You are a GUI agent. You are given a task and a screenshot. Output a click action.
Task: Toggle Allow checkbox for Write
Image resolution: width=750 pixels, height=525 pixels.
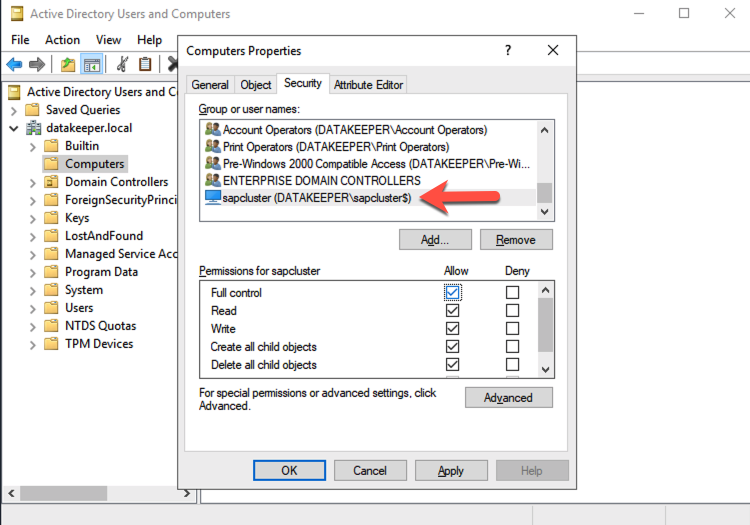(452, 328)
